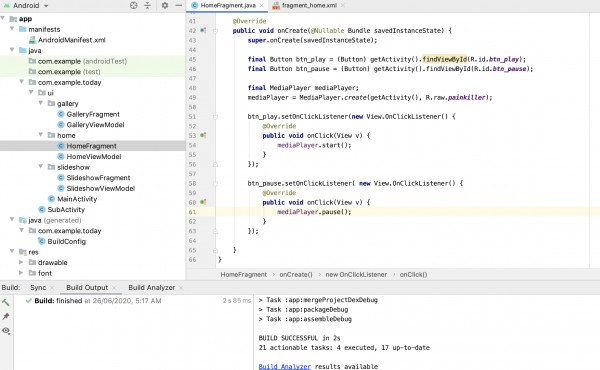Screen dimensions: 600x370
Task: Click fold marker on line 56
Action: pos(215,164)
